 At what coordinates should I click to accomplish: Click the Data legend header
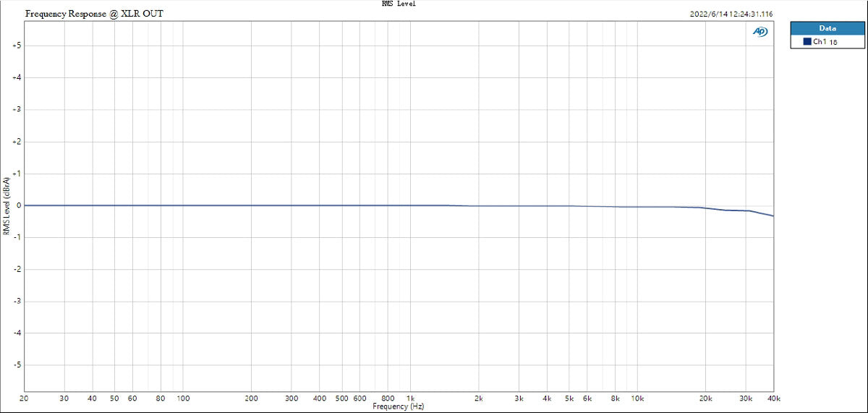point(827,28)
